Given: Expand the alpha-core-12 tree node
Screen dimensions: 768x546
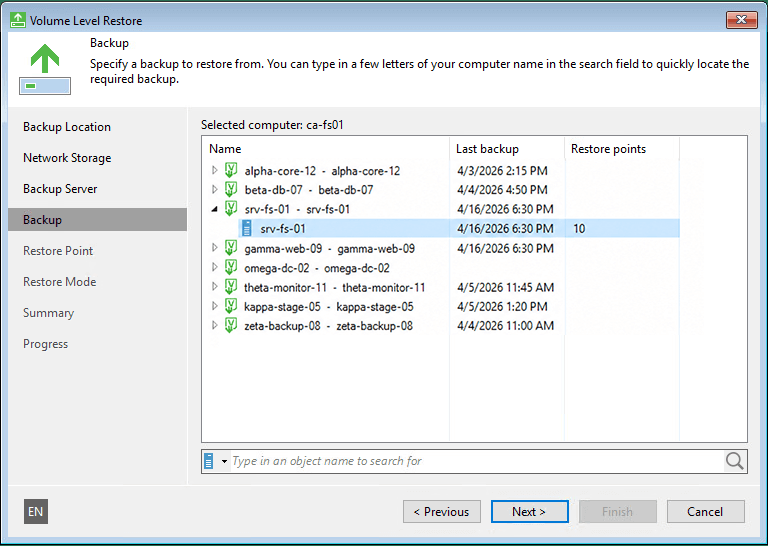Looking at the screenshot, I should tap(215, 170).
